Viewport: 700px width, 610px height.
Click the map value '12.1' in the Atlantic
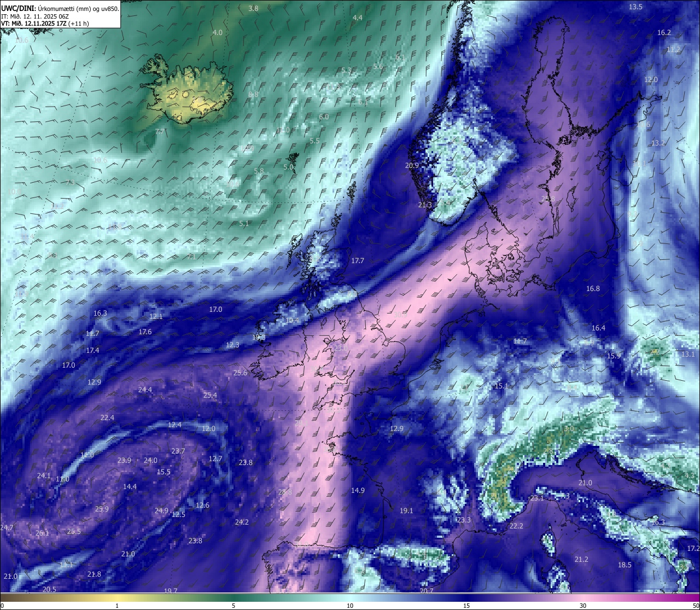click(156, 317)
